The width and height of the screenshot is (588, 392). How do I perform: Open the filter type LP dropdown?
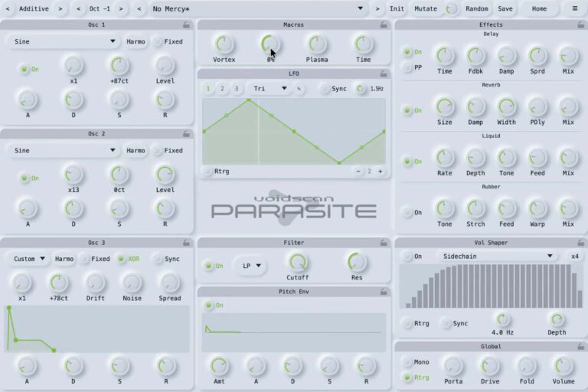point(251,266)
